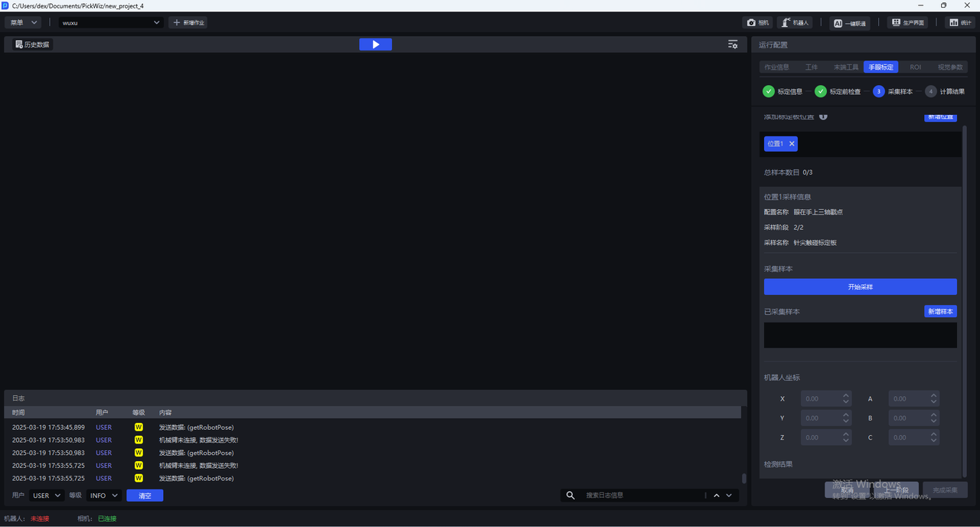Click the 开始采样 button
Screen dimensions: 980x527
click(x=860, y=287)
